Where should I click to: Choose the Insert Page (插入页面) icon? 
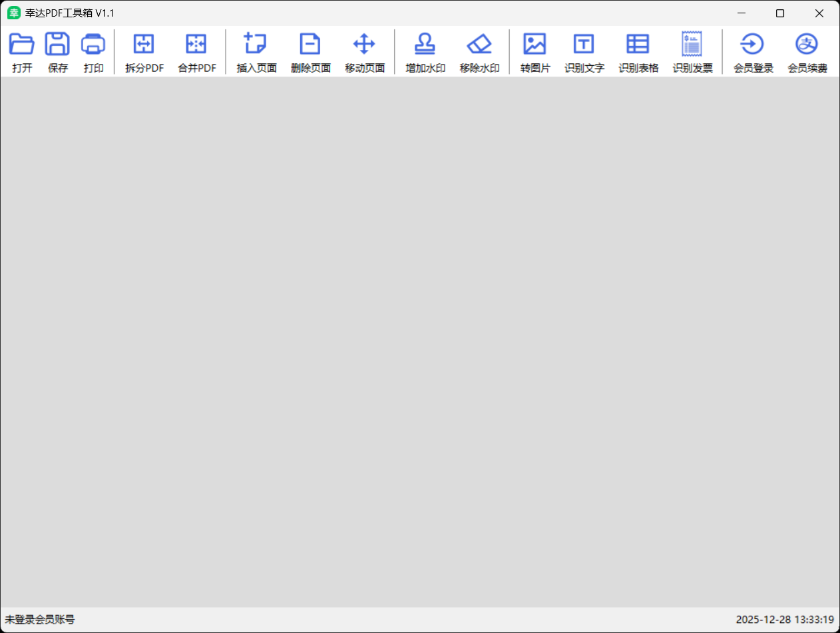click(x=256, y=45)
